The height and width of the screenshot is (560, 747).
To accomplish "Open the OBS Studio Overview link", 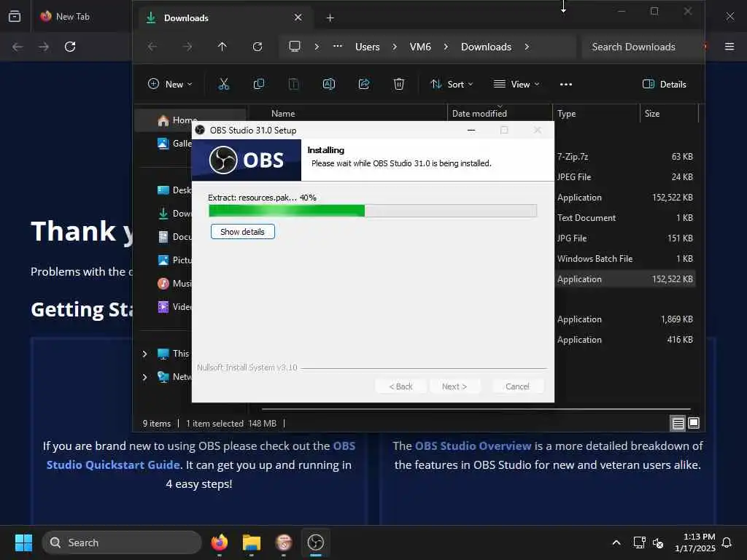I will click(473, 446).
